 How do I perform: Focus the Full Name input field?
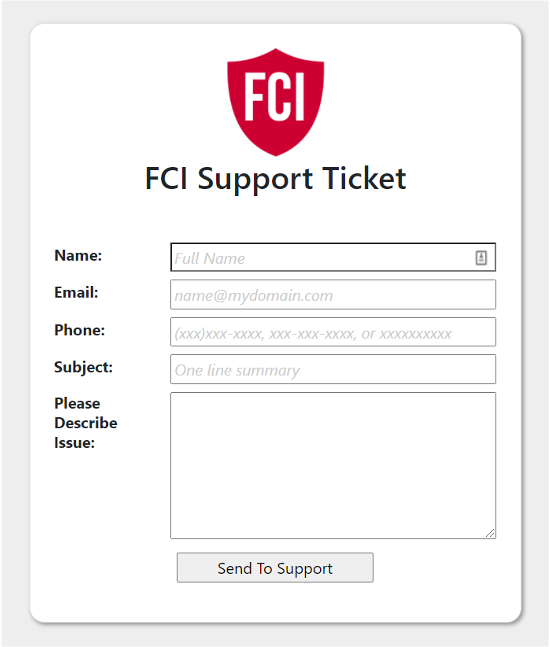pos(333,257)
